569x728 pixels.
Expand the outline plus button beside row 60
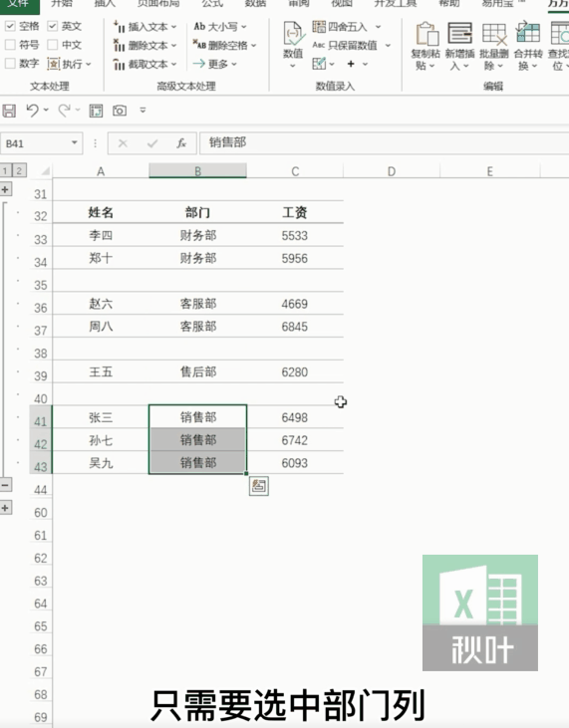click(5, 508)
